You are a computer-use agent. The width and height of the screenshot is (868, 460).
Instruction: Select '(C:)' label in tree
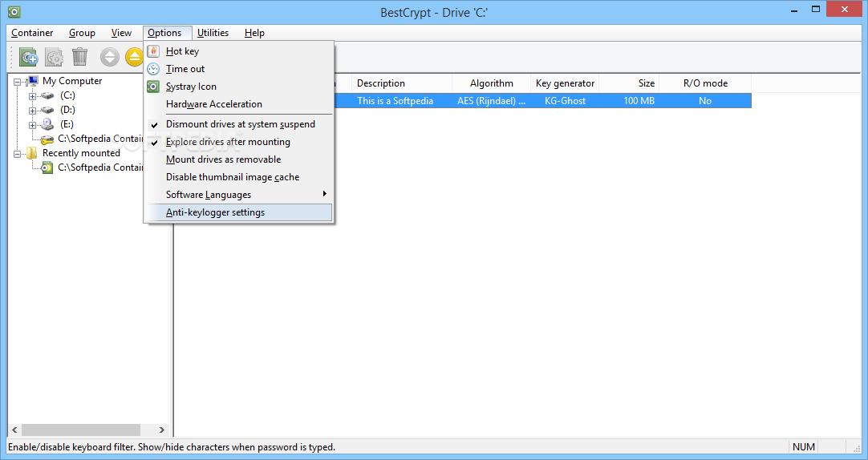click(67, 95)
